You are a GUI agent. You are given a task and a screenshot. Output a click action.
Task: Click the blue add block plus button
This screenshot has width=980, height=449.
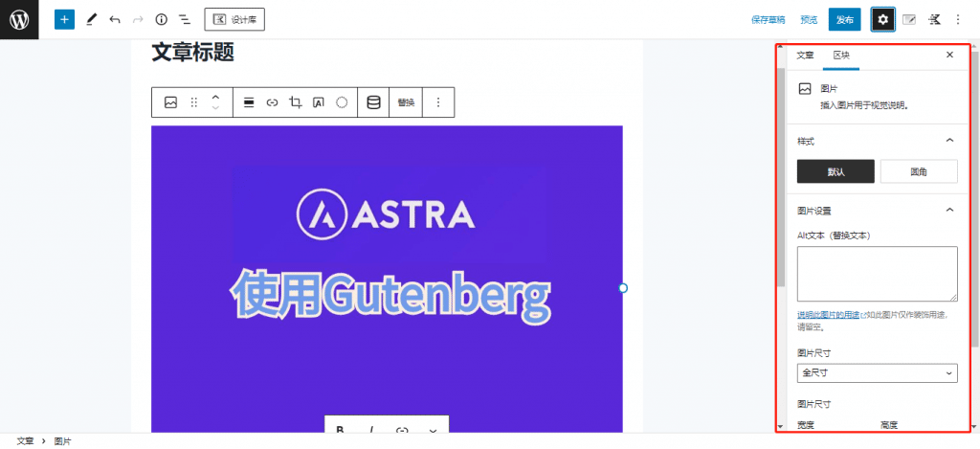coord(64,19)
